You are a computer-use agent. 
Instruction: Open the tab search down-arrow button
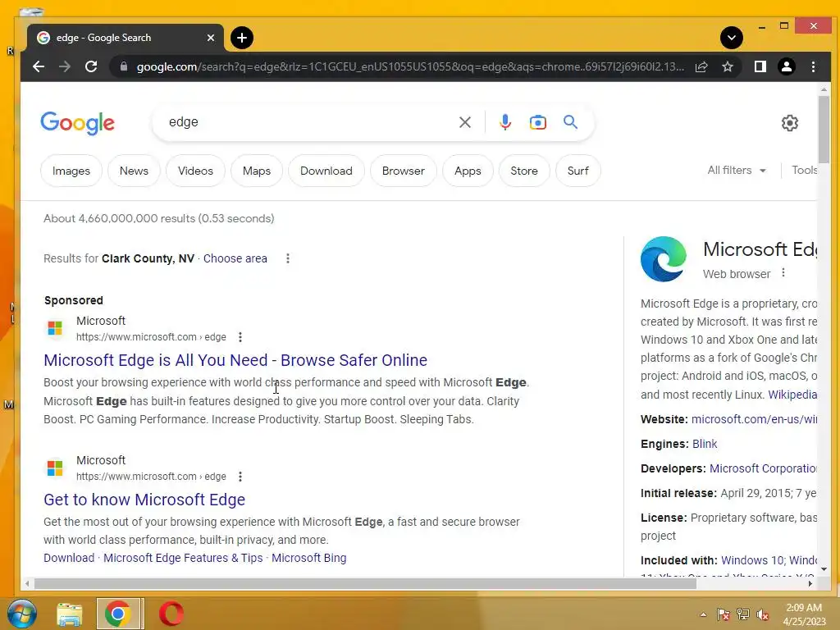731,38
